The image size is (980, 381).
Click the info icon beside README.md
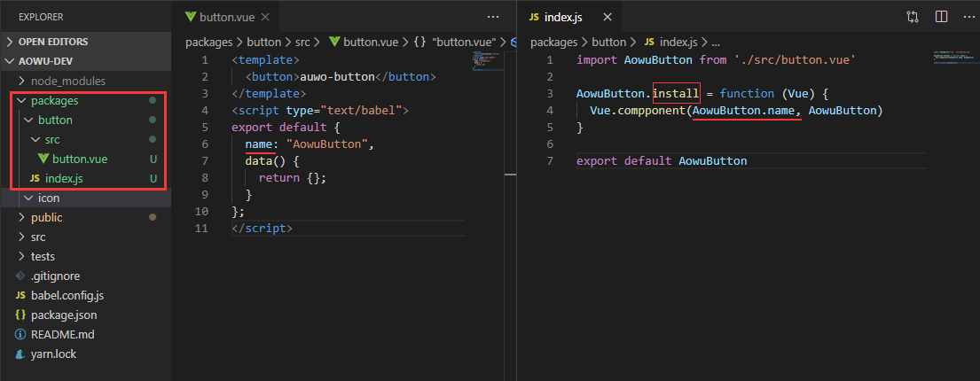(20, 334)
